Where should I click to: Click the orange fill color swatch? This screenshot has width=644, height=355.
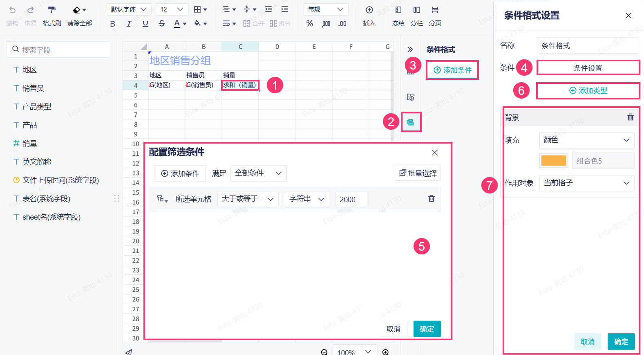554,161
